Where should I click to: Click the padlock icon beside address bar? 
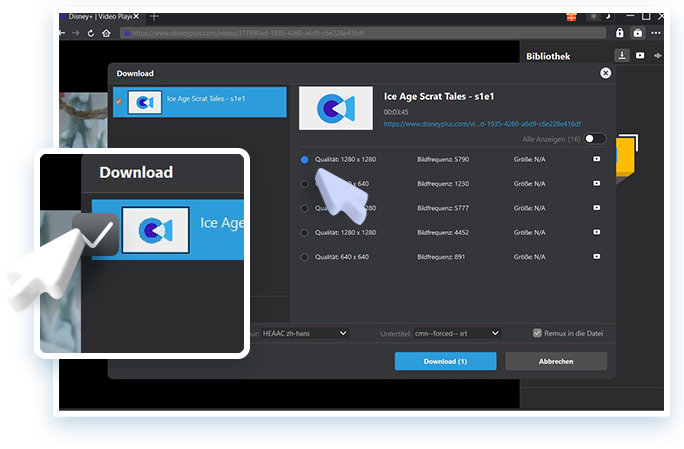619,33
